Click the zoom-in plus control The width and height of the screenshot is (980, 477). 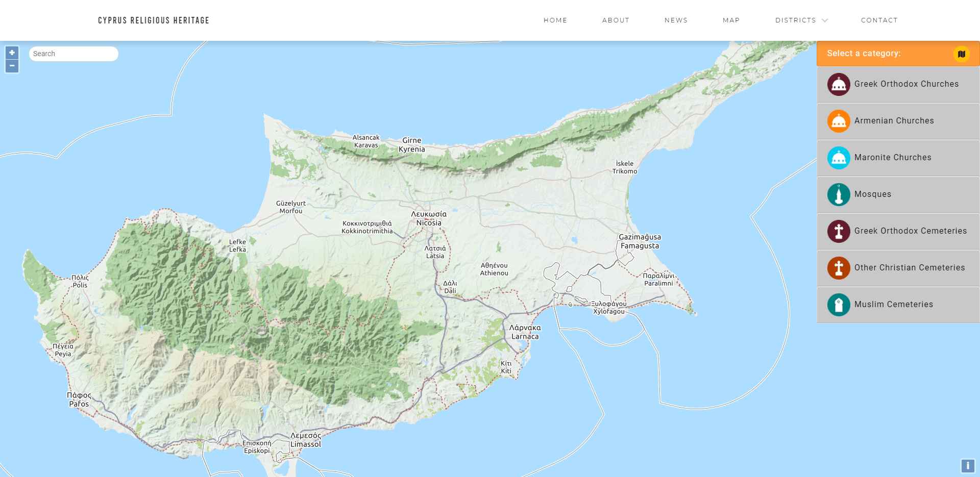pyautogui.click(x=12, y=53)
